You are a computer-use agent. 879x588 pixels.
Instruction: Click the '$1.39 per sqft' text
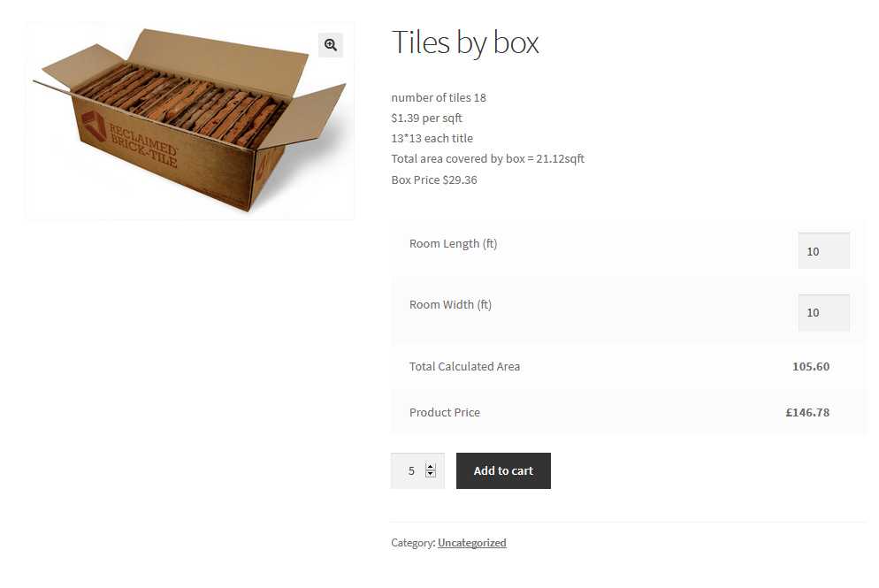(x=426, y=118)
